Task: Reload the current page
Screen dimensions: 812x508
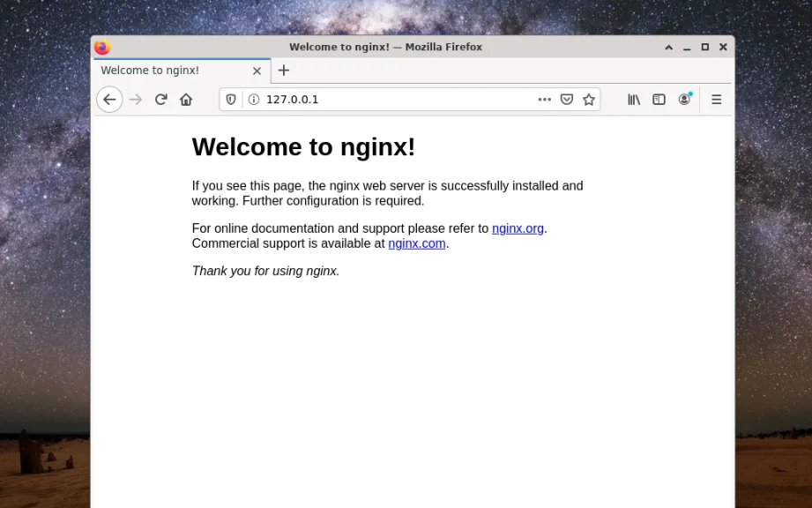Action: pyautogui.click(x=161, y=99)
